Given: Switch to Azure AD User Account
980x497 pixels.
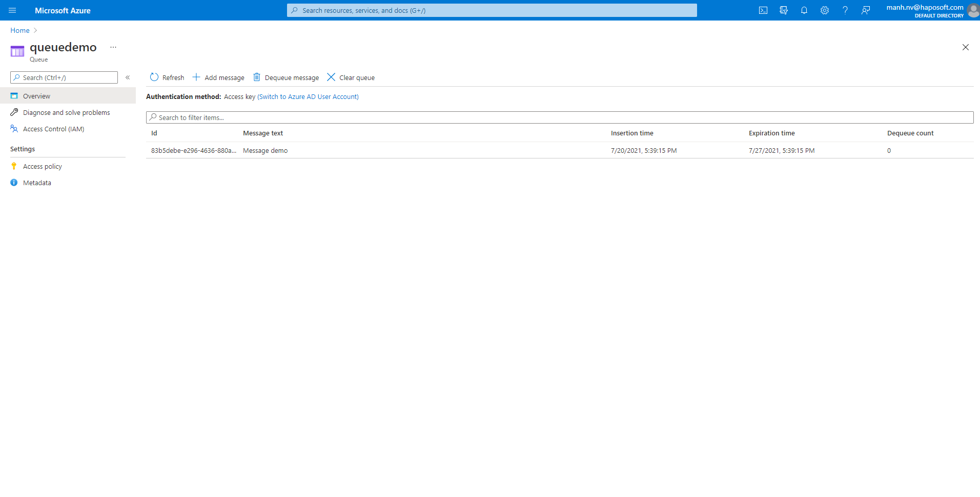Looking at the screenshot, I should click(308, 97).
